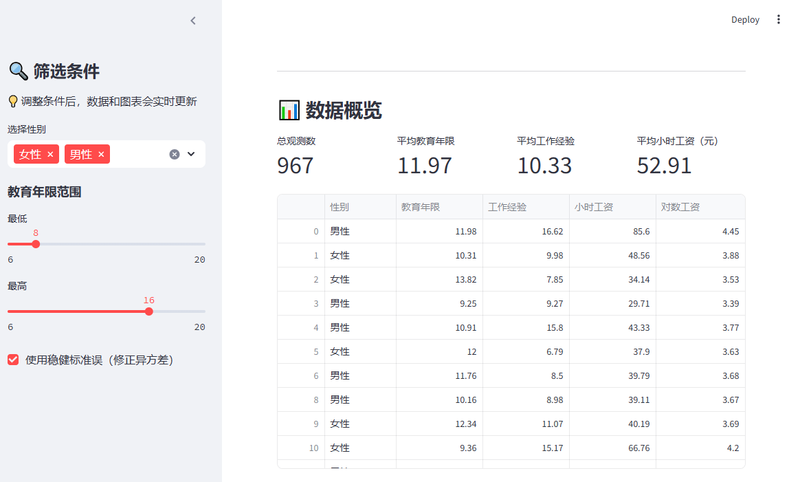Expand the 选择性别 dropdown arrow
This screenshot has width=800, height=482.
191,154
